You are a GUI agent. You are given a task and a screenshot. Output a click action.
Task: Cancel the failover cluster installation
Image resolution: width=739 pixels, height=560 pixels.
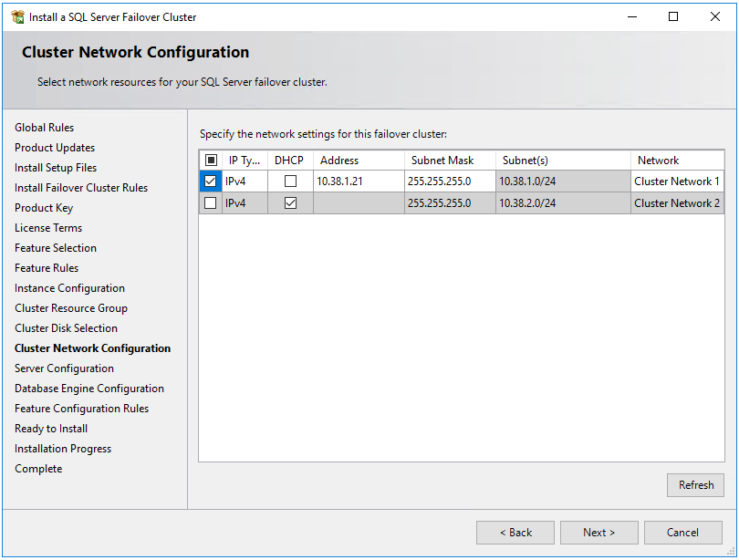682,532
